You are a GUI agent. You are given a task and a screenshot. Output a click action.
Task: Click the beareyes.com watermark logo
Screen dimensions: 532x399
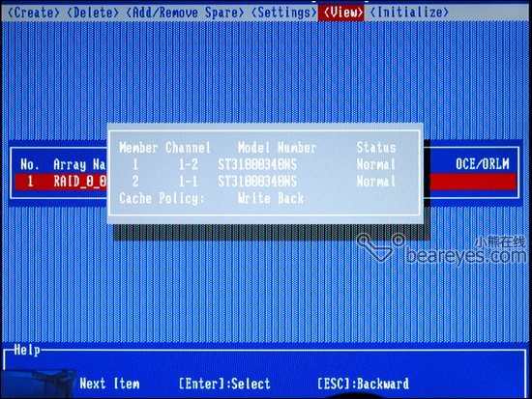pyautogui.click(x=442, y=249)
